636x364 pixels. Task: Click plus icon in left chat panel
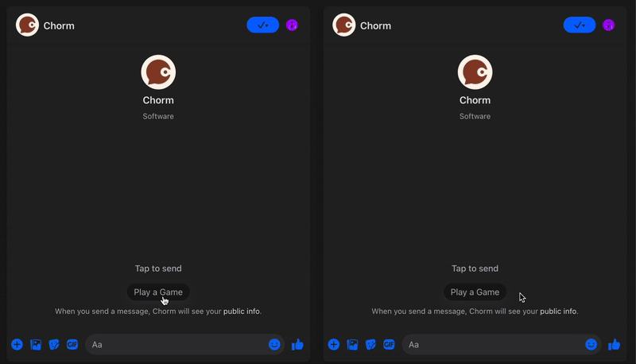point(17,345)
